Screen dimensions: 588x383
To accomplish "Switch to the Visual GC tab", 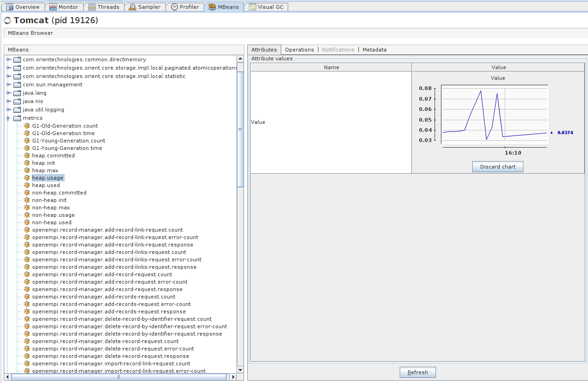I will (267, 7).
